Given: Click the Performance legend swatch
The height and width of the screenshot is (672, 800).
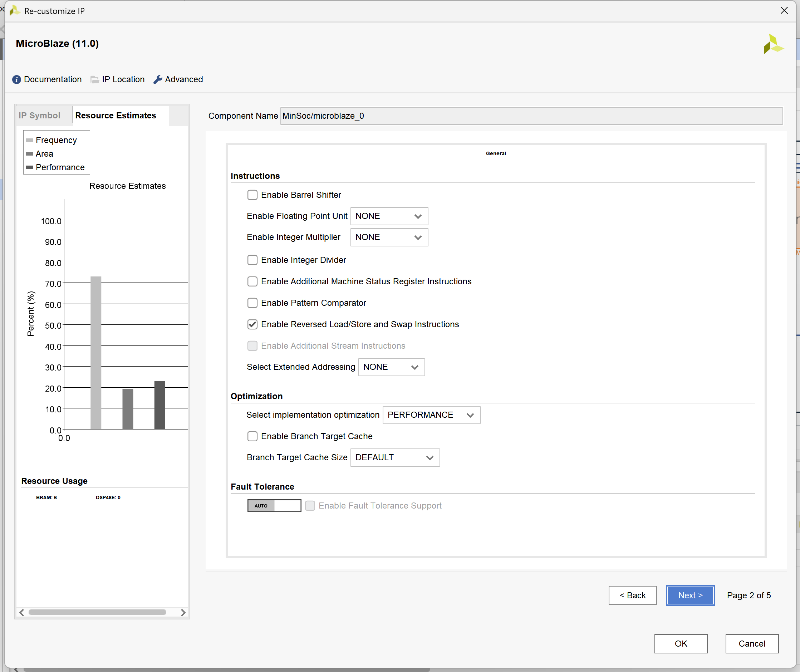Looking at the screenshot, I should click(30, 168).
